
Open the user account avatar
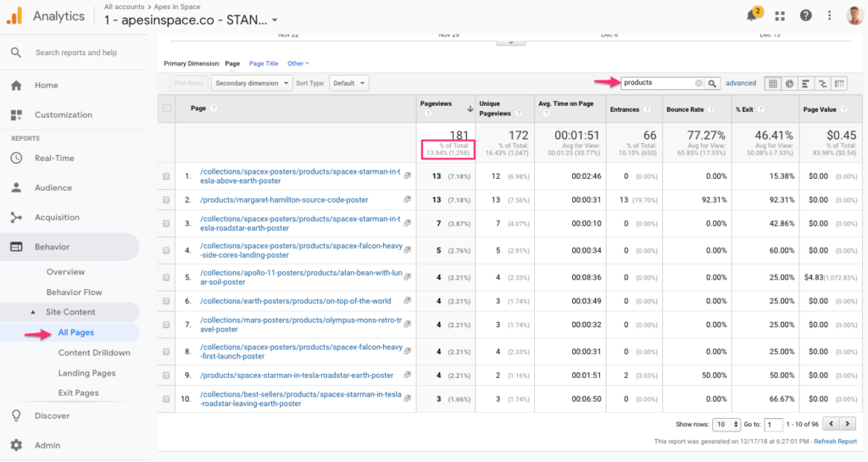point(855,15)
